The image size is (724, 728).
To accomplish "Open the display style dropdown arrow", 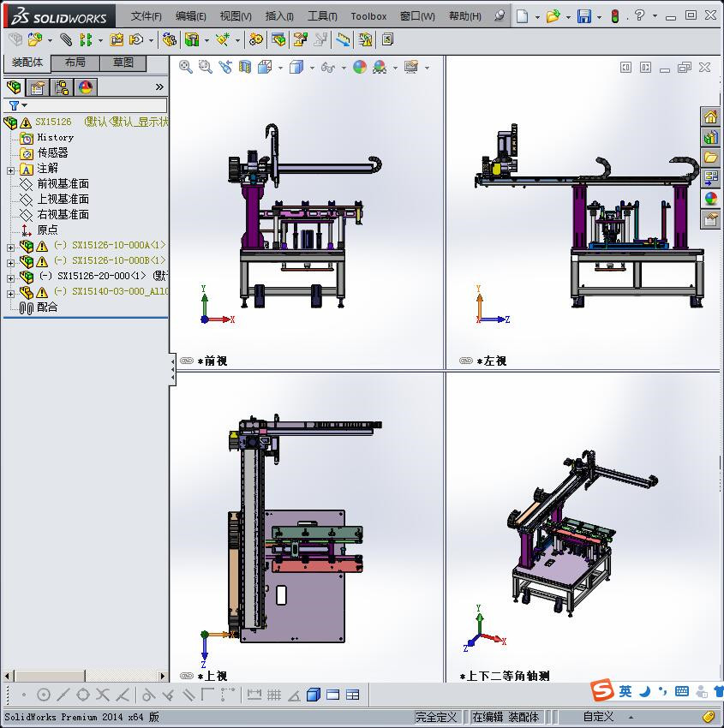I will pos(312,66).
